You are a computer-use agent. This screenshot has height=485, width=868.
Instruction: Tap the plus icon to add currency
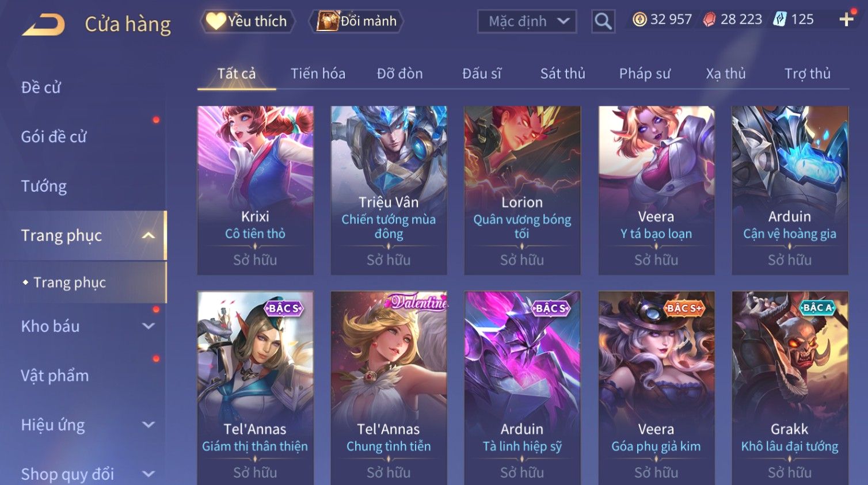coord(846,20)
